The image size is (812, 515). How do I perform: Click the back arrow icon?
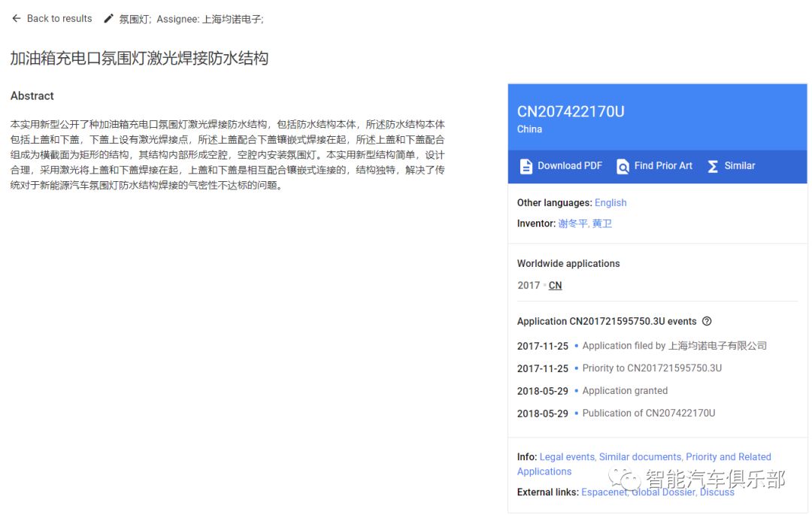(16, 19)
